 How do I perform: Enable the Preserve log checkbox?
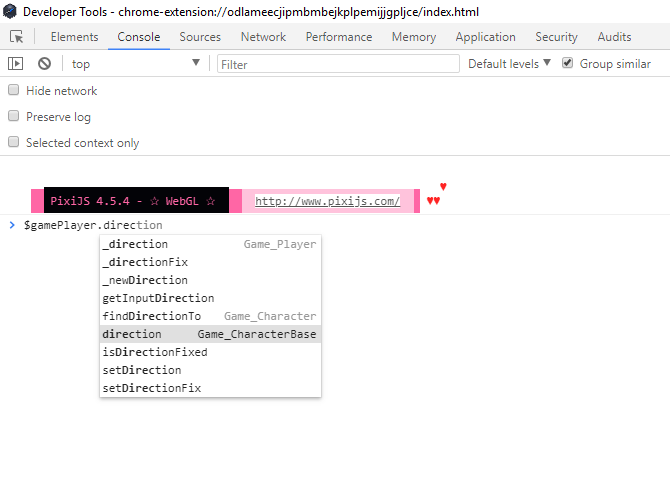[14, 116]
